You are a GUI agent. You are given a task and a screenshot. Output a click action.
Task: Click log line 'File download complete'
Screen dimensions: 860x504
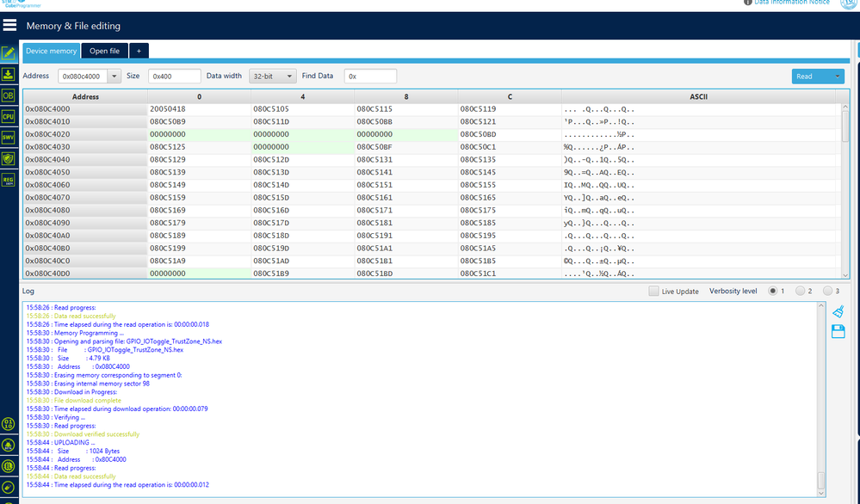click(x=73, y=401)
